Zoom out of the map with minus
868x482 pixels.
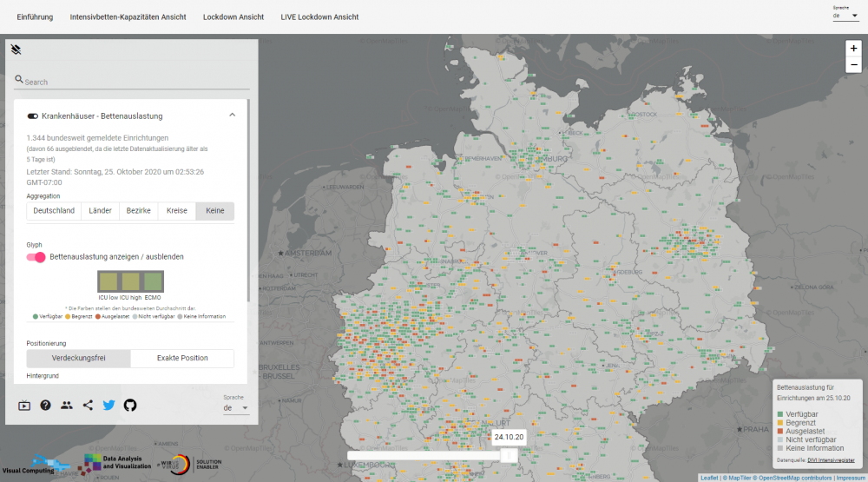tap(854, 65)
